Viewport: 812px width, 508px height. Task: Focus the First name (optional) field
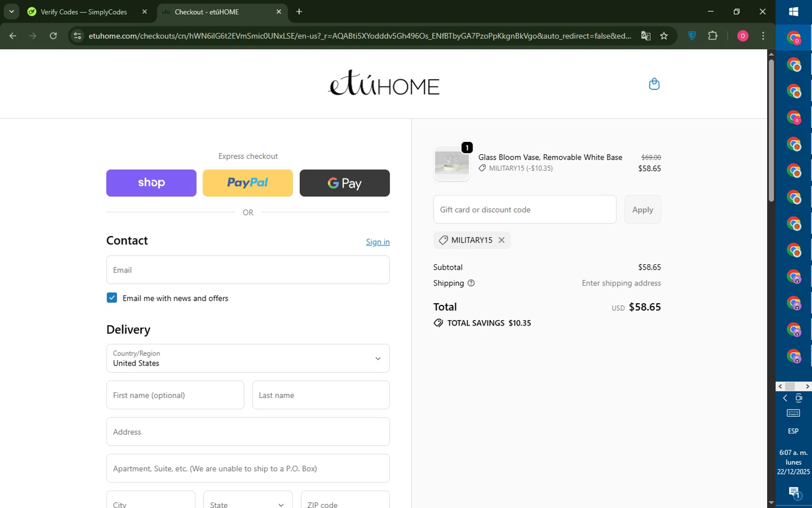(175, 395)
